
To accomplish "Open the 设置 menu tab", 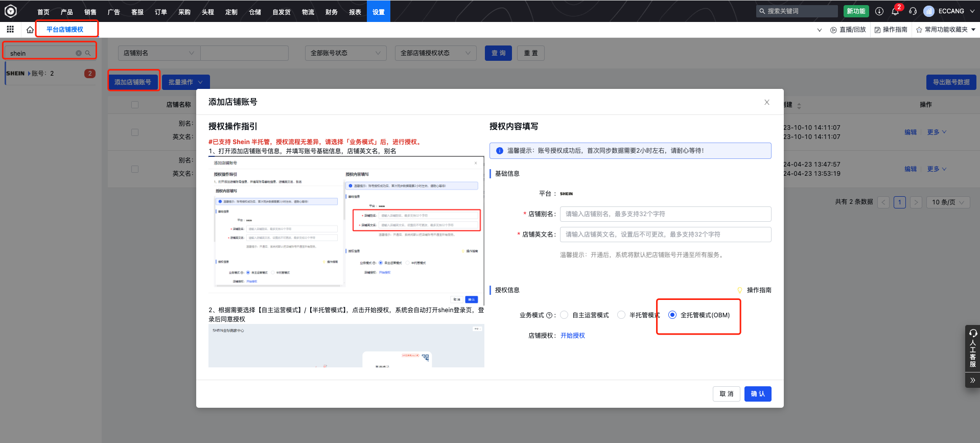I will (378, 12).
